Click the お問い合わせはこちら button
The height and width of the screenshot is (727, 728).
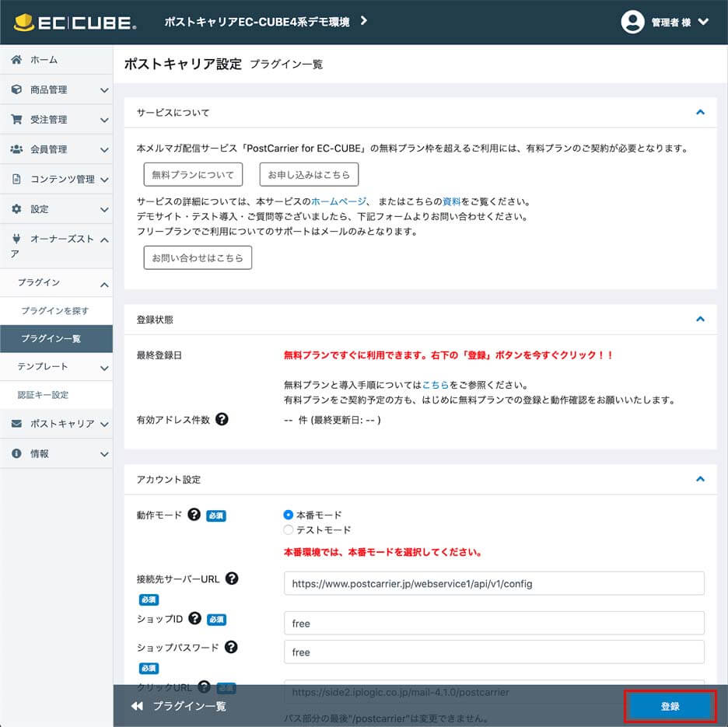tap(198, 257)
